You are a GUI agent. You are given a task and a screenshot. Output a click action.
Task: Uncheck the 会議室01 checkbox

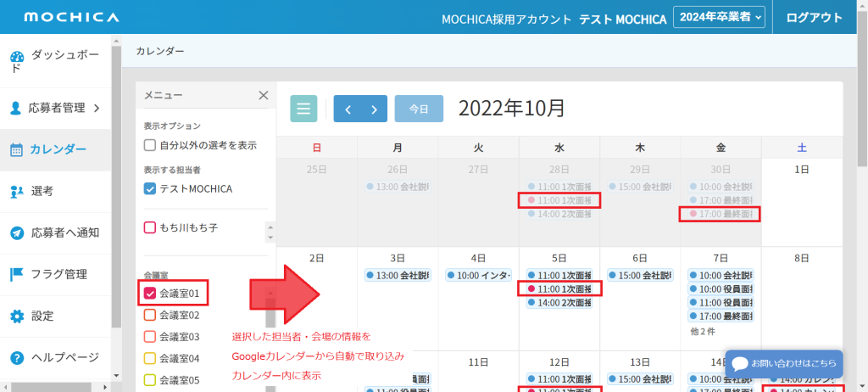click(150, 294)
